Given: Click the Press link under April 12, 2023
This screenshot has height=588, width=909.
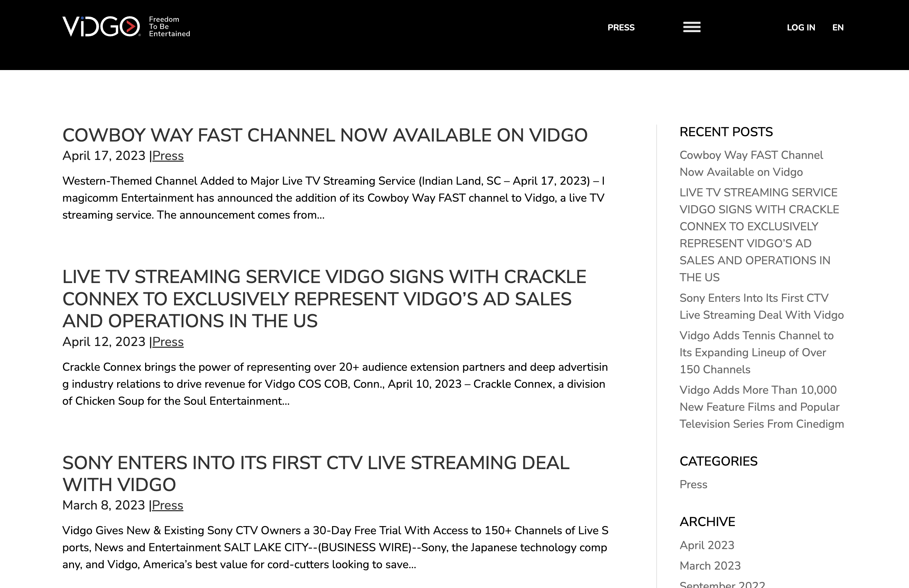Looking at the screenshot, I should point(168,342).
